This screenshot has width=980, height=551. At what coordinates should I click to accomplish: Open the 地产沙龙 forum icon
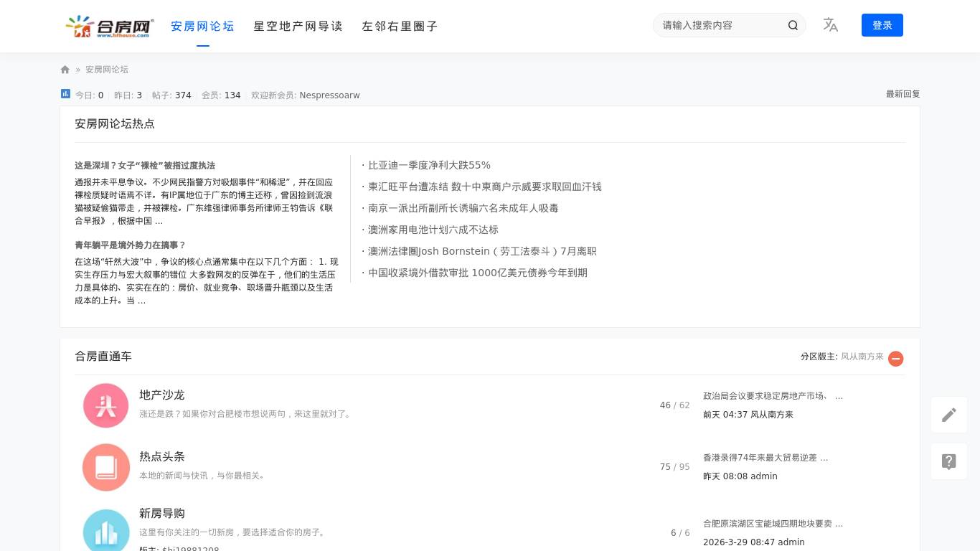pyautogui.click(x=105, y=405)
